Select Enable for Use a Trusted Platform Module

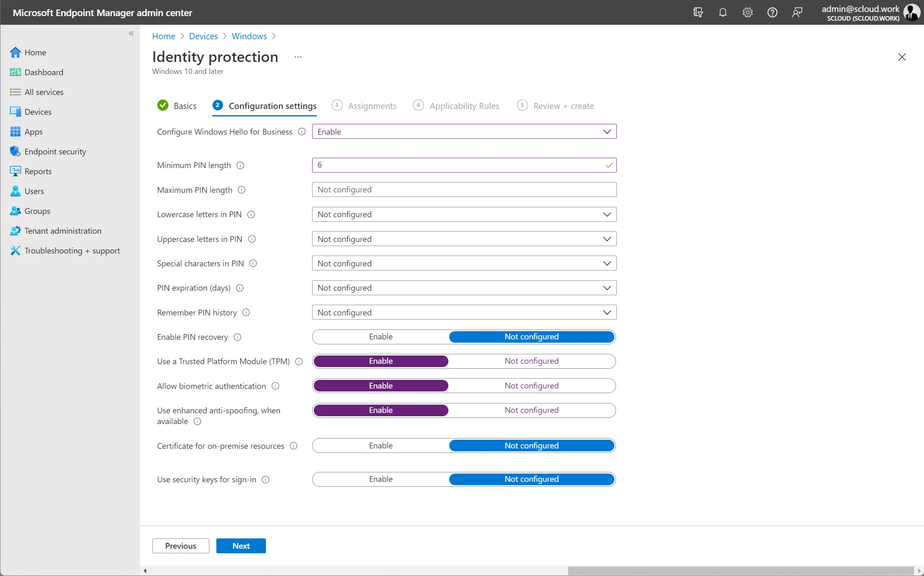click(x=381, y=361)
